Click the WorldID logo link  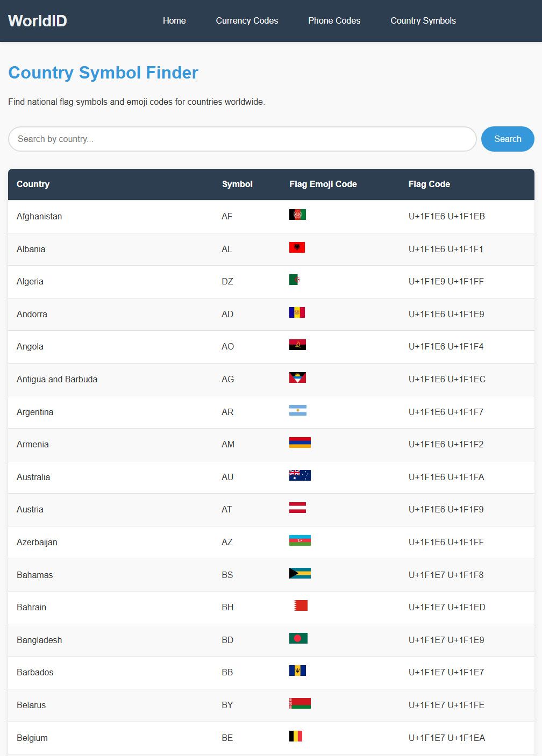click(38, 21)
